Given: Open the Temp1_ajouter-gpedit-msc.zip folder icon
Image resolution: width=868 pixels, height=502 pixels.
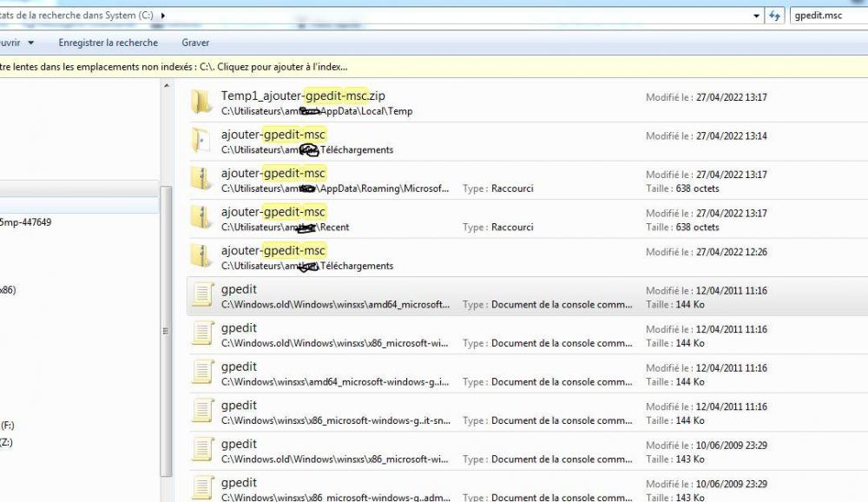Looking at the screenshot, I should (x=202, y=103).
